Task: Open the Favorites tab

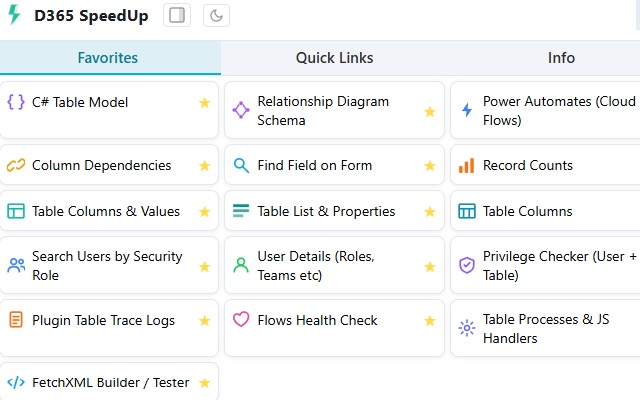Action: [108, 58]
